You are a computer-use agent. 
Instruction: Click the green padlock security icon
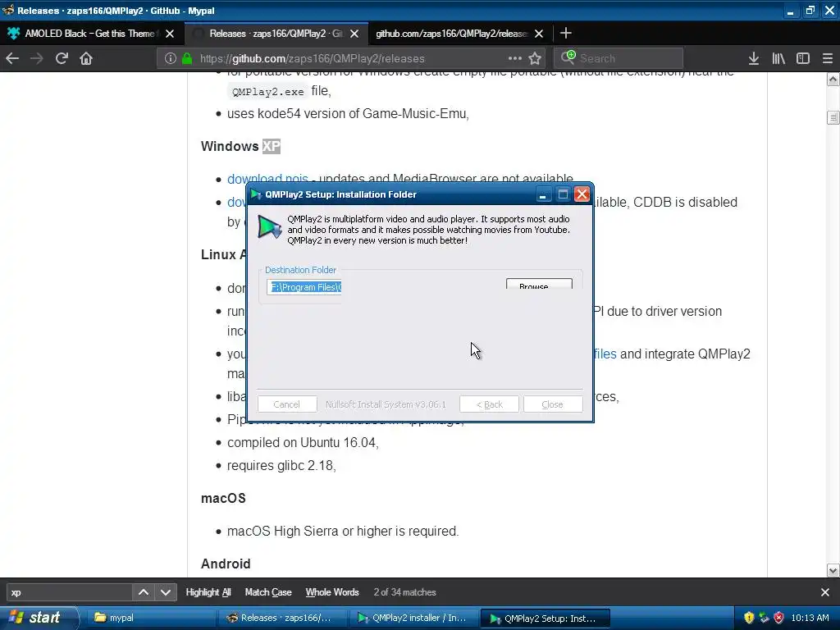point(187,58)
